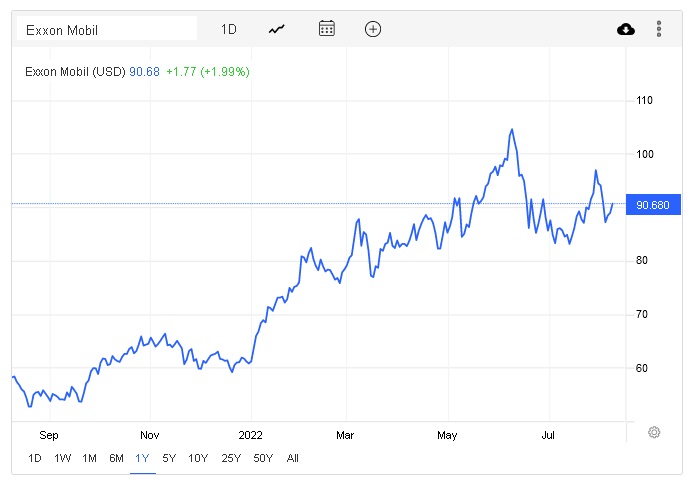
Task: Select the 50Y time range
Action: pos(263,459)
